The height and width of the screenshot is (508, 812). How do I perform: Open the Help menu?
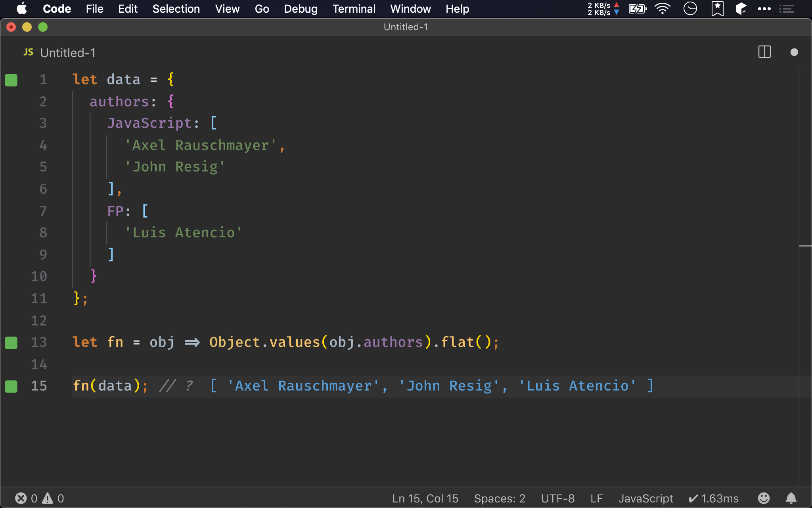pos(457,9)
